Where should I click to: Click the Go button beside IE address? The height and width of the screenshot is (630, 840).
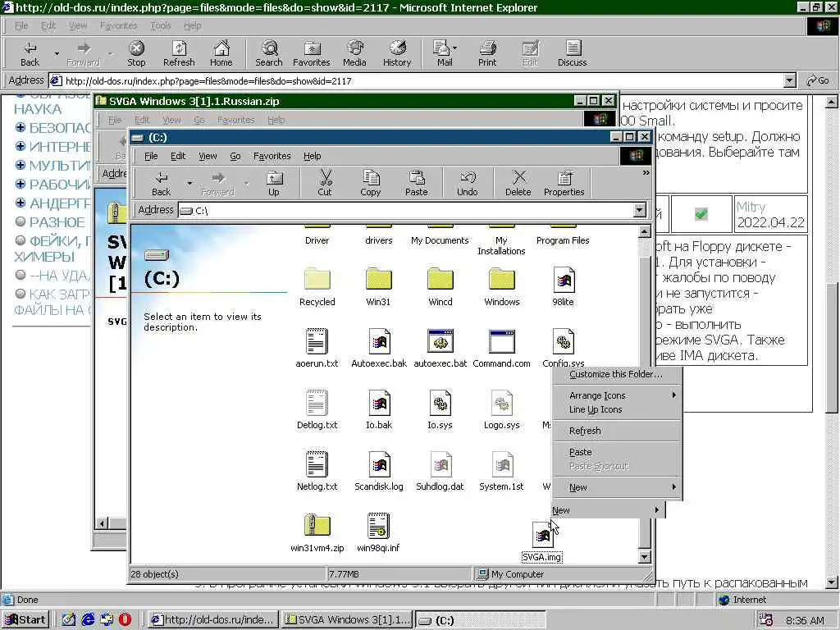818,81
